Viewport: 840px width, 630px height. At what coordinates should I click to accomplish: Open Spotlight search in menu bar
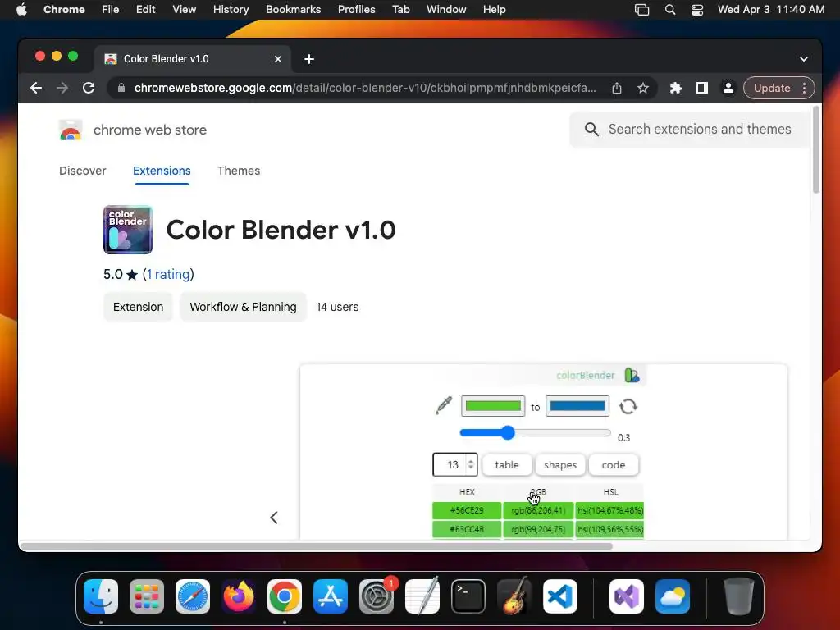coord(669,10)
